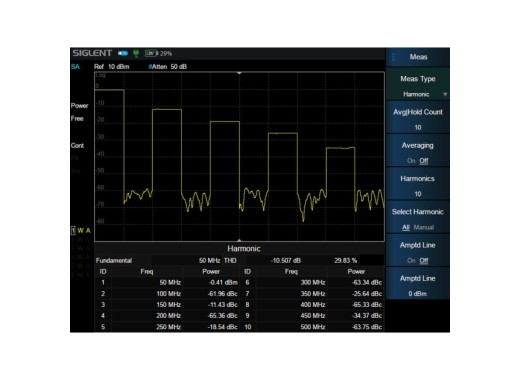Select harmonic row 2 100 MHz

click(167, 294)
